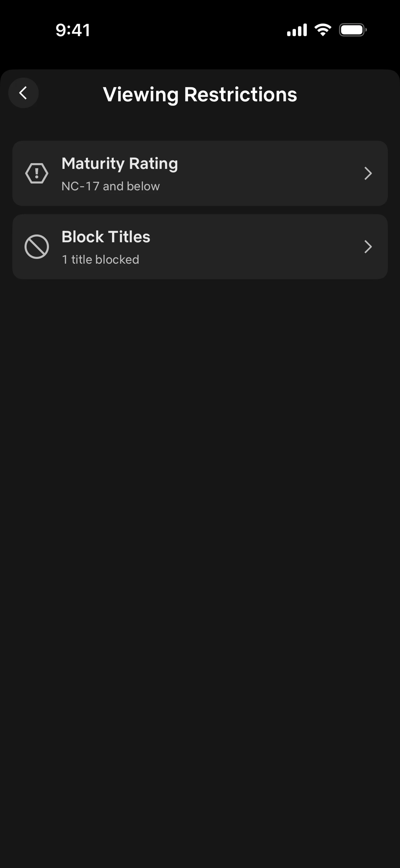Tap the cellular signal bars icon
Image resolution: width=400 pixels, height=868 pixels.
tap(297, 30)
